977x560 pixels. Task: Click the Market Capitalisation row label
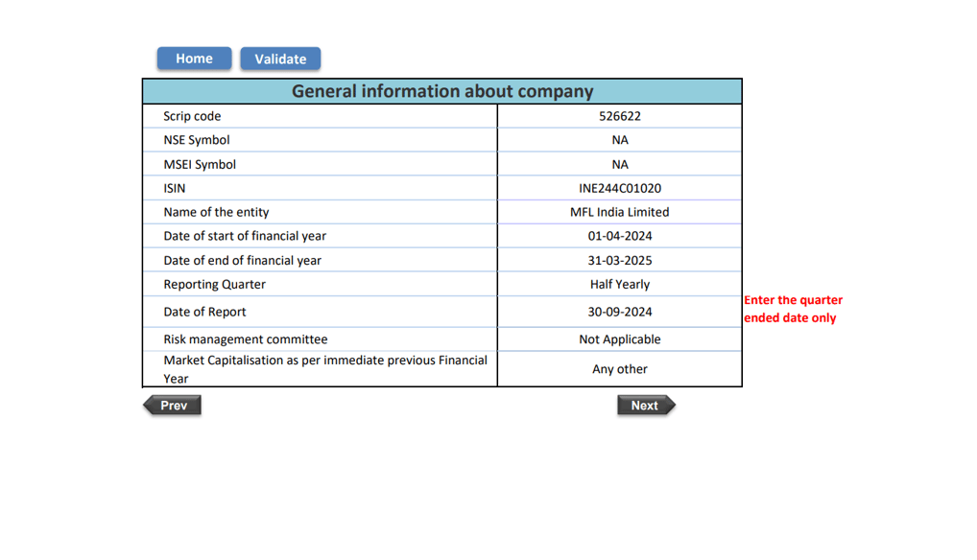tap(325, 369)
